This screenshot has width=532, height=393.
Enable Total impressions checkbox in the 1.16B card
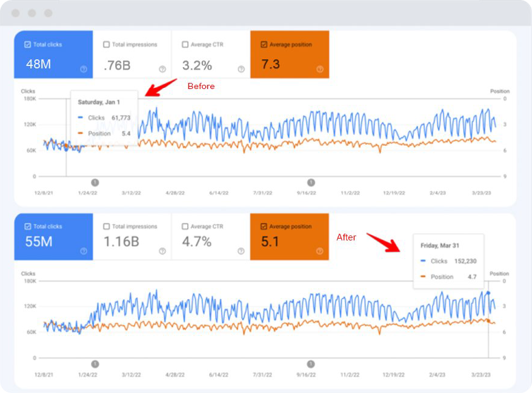(x=107, y=226)
